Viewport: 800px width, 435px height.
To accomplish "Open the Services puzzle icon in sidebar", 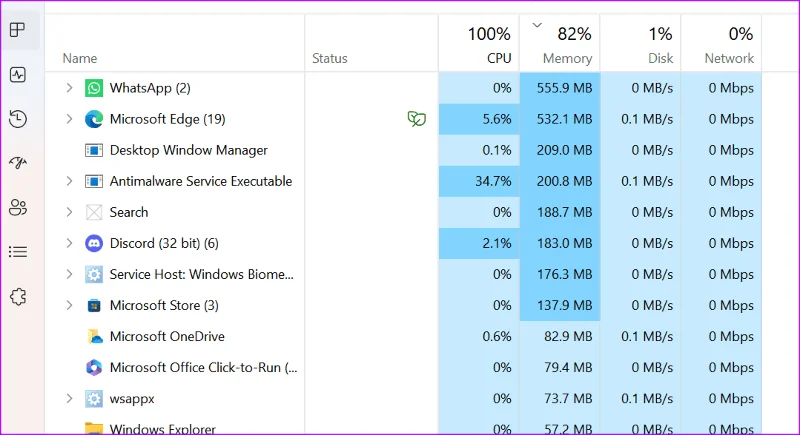I will pyautogui.click(x=18, y=296).
